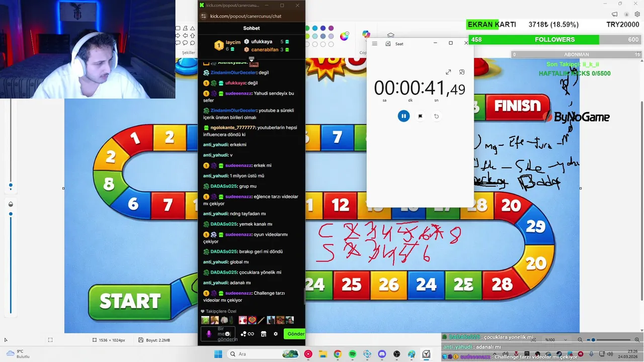The image size is (644, 362).
Task: Click Paint vertical scrollbar on the right
Action: click(642, 201)
